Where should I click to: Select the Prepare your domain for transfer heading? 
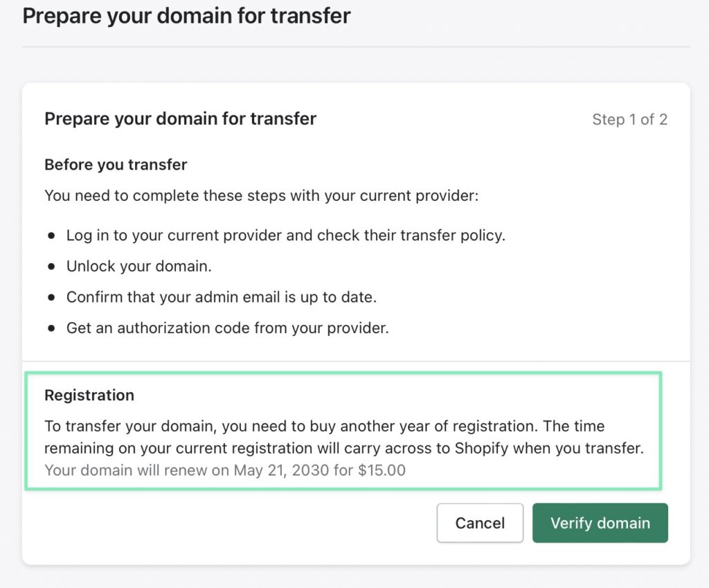pos(179,118)
